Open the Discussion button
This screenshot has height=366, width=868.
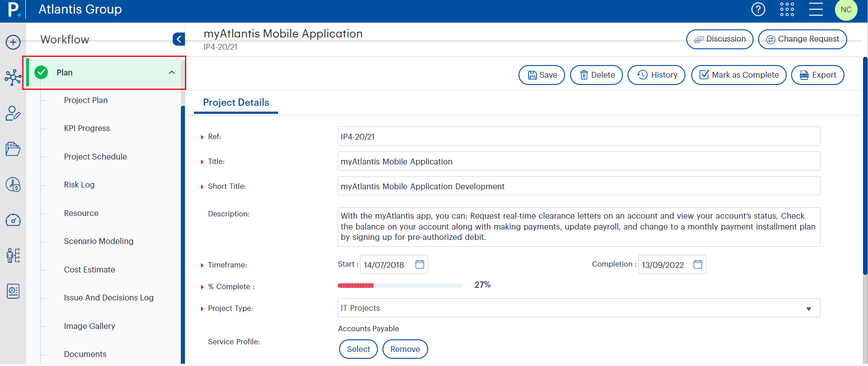click(720, 39)
